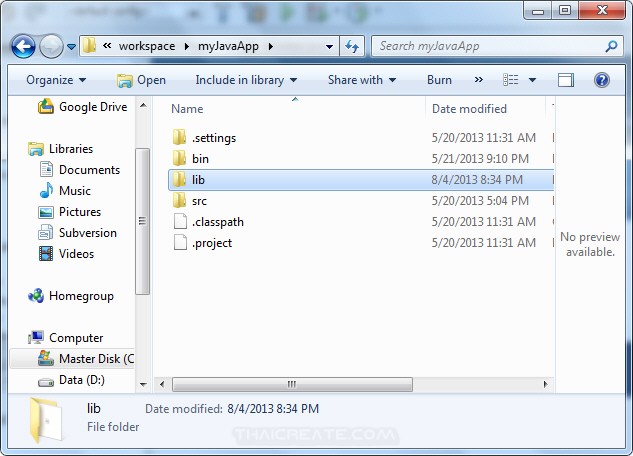Expand arrow after myJavaApp breadcrumb
The image size is (633, 456).
click(x=270, y=46)
